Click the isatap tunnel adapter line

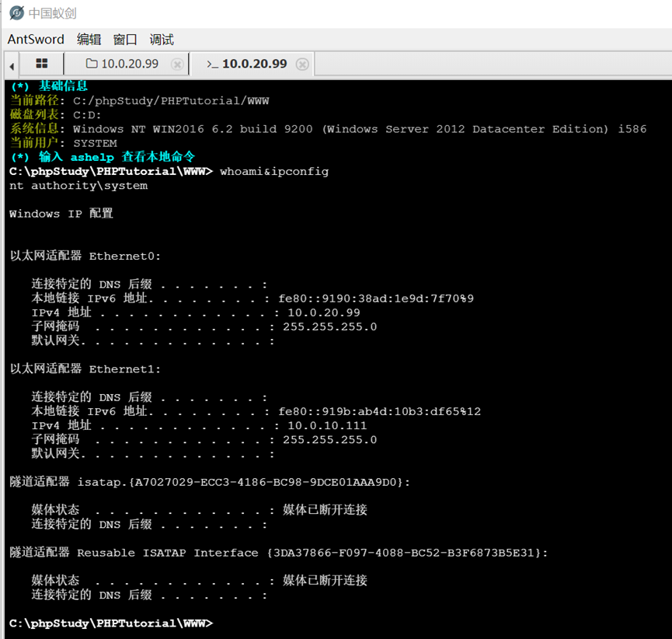[x=210, y=482]
